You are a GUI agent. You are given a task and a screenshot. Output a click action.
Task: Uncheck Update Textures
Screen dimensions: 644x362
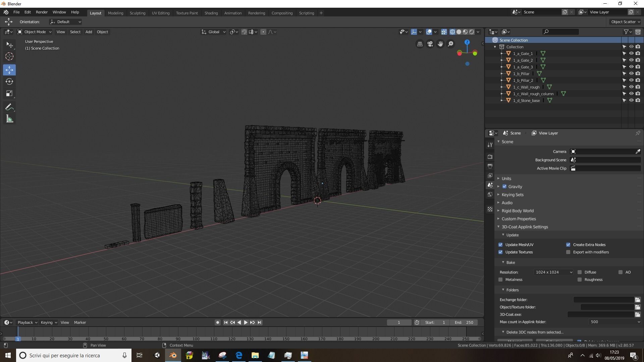click(x=500, y=252)
